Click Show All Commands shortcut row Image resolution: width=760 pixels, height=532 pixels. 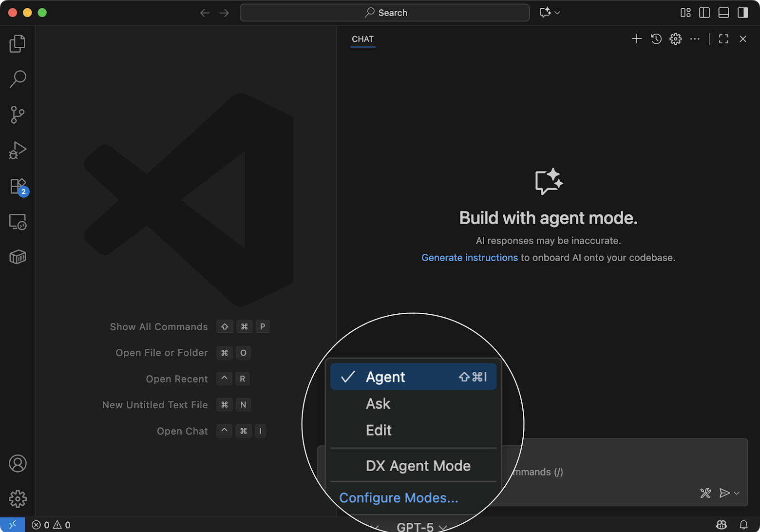point(190,327)
